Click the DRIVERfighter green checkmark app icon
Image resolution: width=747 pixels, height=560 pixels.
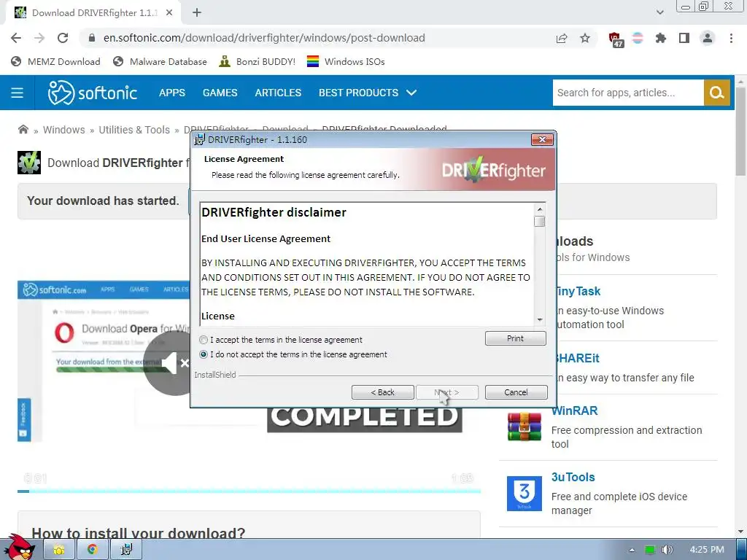29,163
